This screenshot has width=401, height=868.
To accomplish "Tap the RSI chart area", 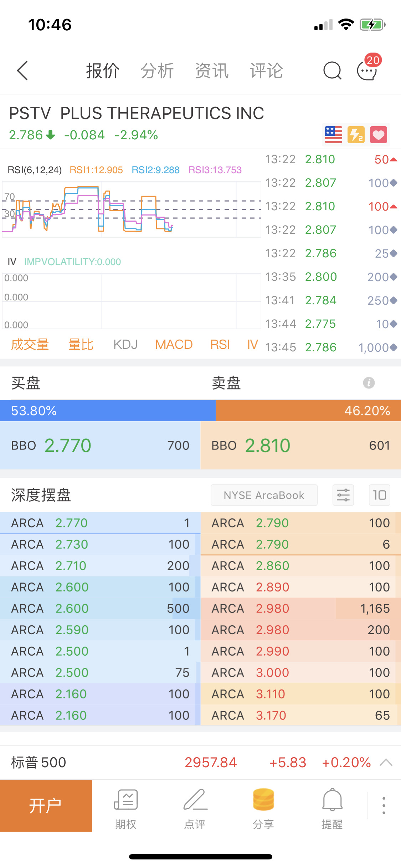I will pos(132,210).
